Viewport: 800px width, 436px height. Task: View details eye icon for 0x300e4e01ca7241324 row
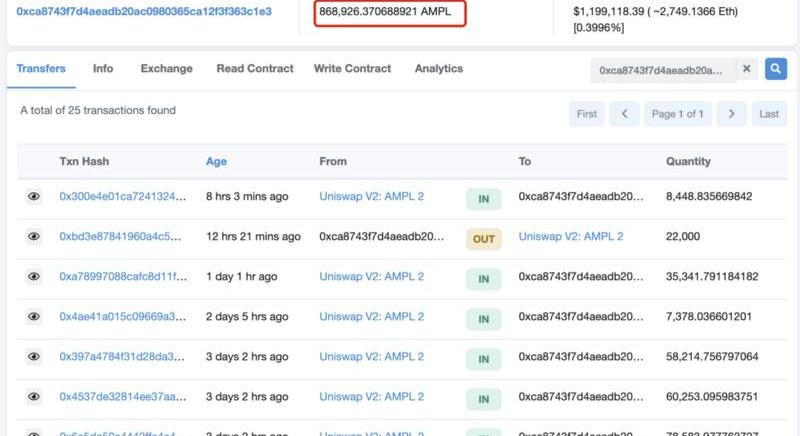34,196
